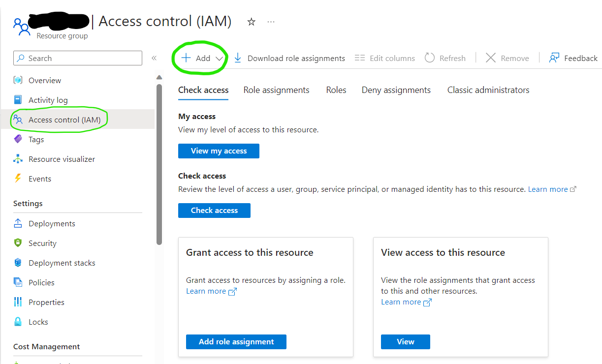Click the favorite star icon
This screenshot has height=364, width=602.
[252, 22]
